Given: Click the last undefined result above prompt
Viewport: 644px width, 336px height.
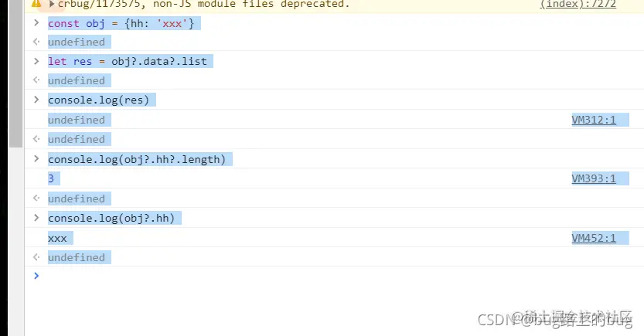Looking at the screenshot, I should (77, 257).
